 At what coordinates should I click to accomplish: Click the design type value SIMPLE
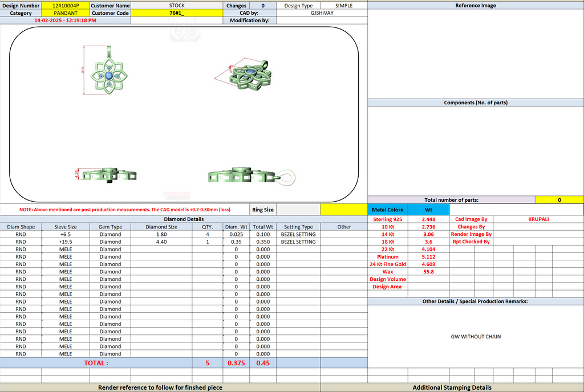(x=344, y=6)
